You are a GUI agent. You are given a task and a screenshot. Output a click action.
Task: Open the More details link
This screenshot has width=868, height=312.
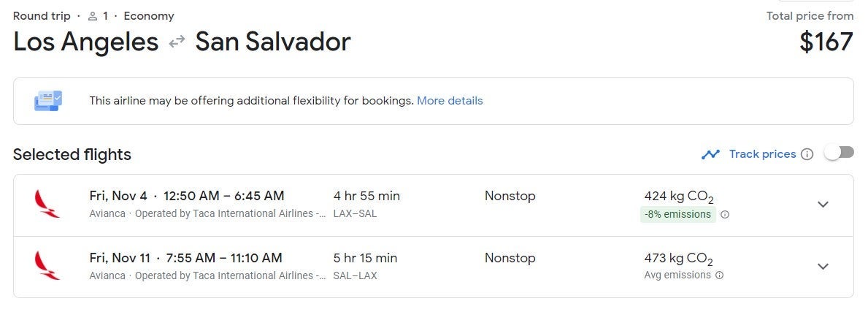coord(450,101)
